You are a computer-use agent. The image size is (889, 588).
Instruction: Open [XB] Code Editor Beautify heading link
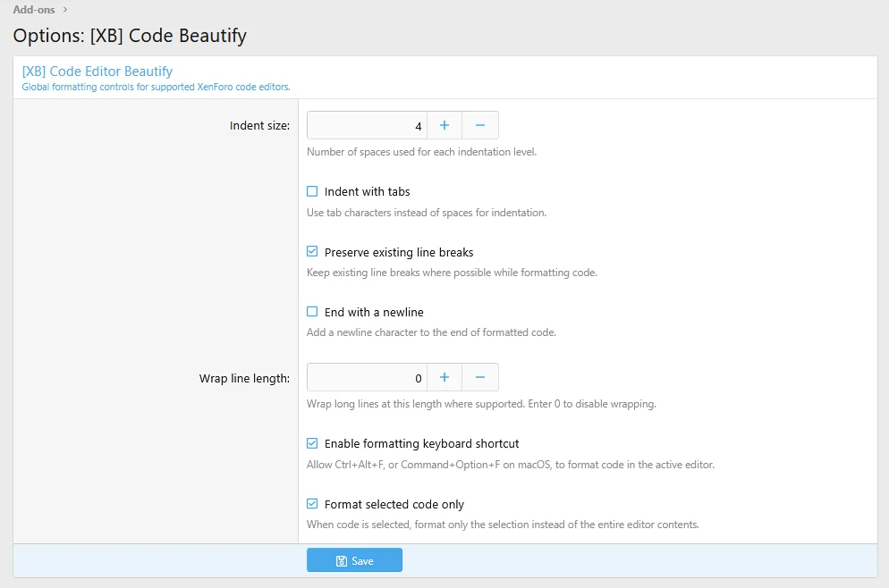click(x=97, y=71)
